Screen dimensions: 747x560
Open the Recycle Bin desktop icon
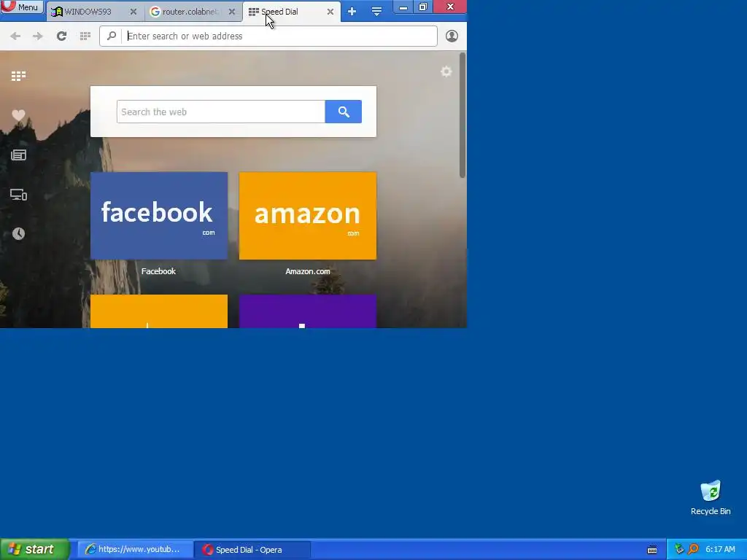pos(711,498)
